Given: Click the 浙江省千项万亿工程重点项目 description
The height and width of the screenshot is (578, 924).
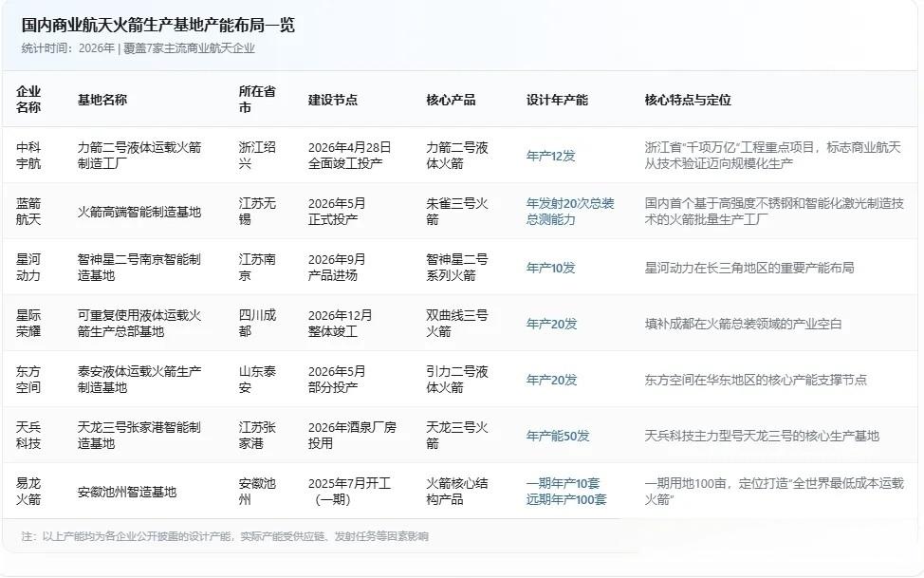Looking at the screenshot, I should (772, 155).
